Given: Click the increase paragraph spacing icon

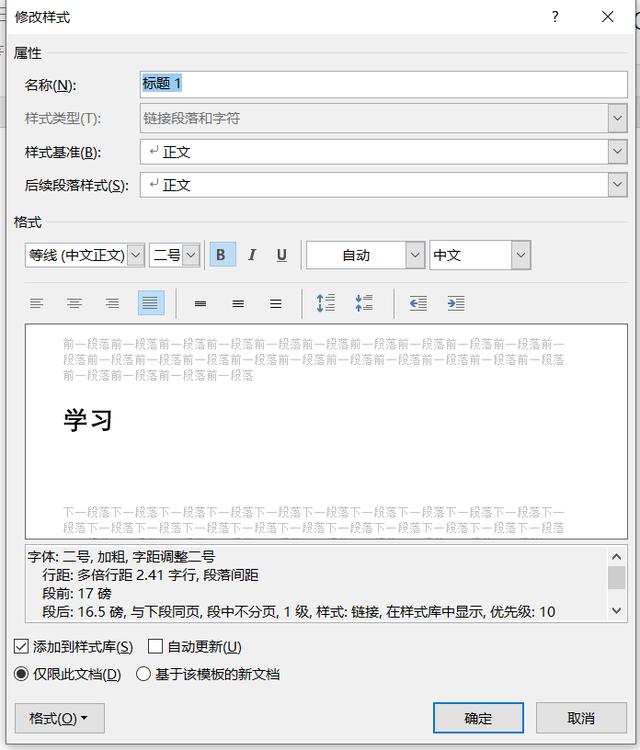Looking at the screenshot, I should coord(326,303).
